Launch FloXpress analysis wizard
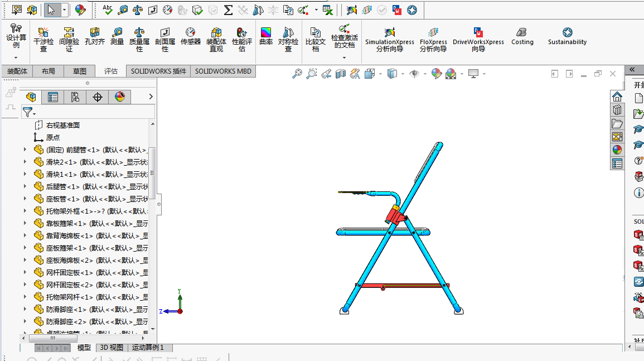Image resolution: width=644 pixels, height=361 pixels. [x=433, y=40]
